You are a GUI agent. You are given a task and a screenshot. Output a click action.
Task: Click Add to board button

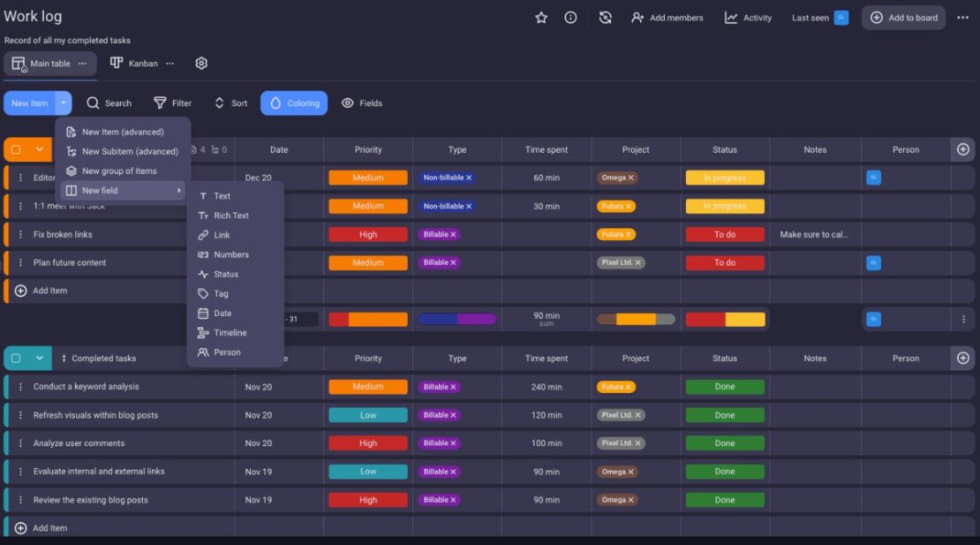pyautogui.click(x=904, y=18)
